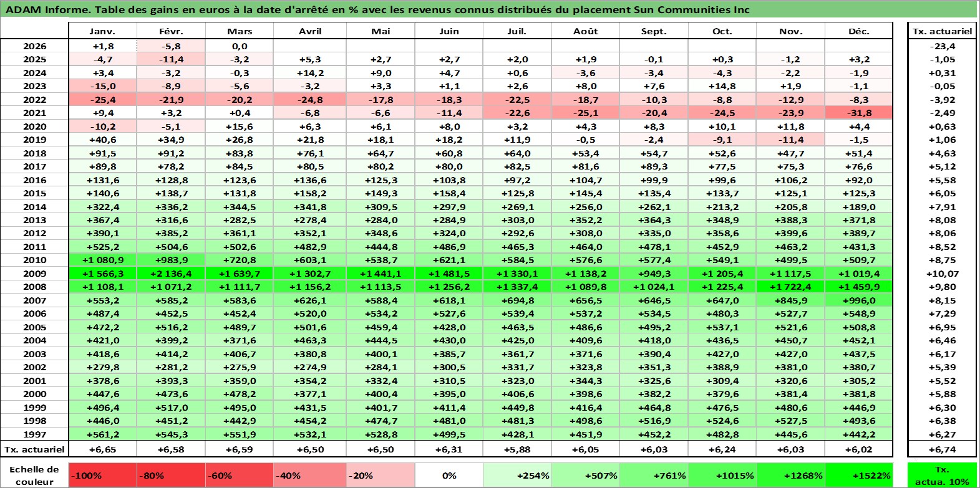Click the +9,80 actuarial rate for 2008
This screenshot has width=980, height=488.
(x=942, y=287)
